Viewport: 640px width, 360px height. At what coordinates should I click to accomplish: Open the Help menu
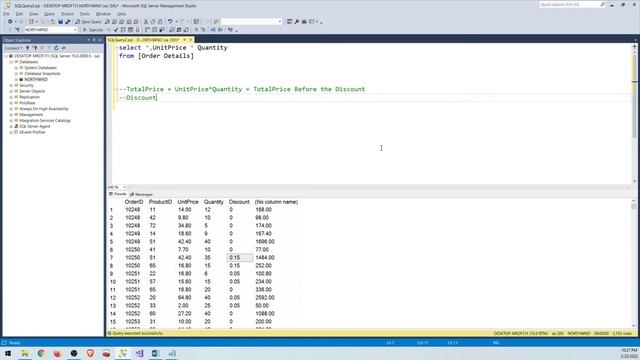(x=122, y=14)
